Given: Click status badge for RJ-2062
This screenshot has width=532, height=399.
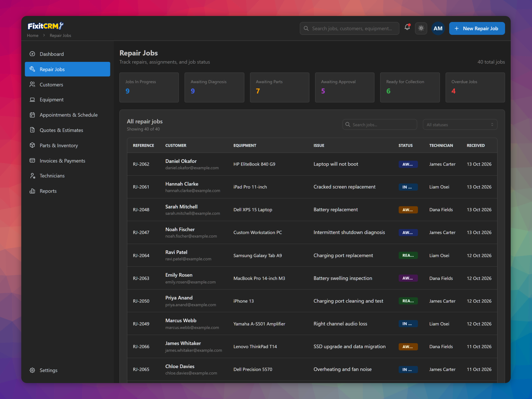Looking at the screenshot, I should [408, 164].
